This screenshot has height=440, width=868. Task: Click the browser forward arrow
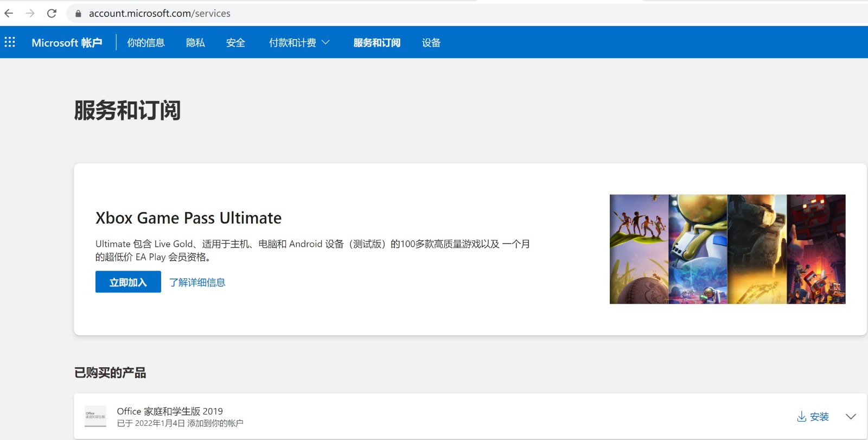pos(30,14)
